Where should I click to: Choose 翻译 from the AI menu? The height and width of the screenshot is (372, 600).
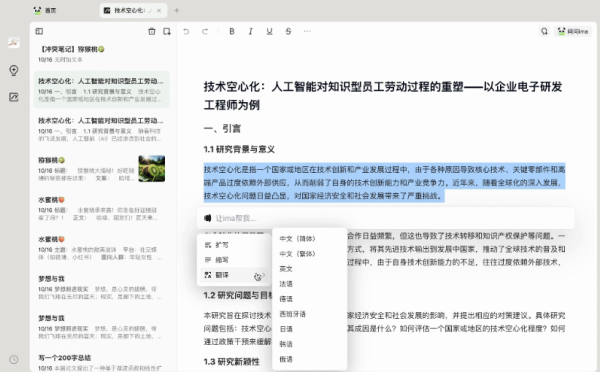coord(234,275)
